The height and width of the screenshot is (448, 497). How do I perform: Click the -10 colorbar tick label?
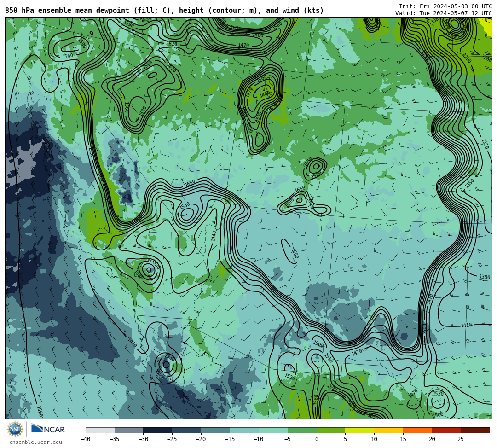click(x=258, y=439)
